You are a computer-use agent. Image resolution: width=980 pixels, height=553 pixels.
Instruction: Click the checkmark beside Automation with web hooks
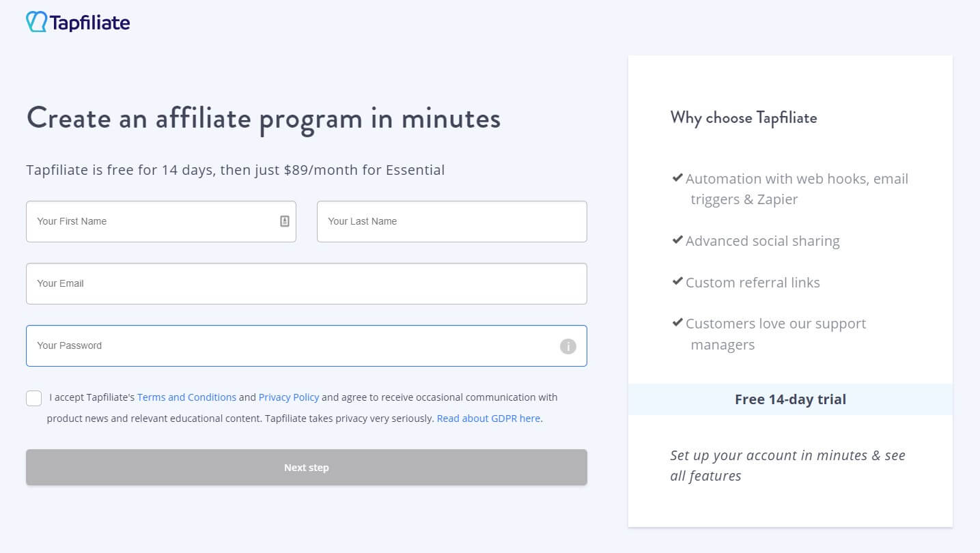(677, 178)
